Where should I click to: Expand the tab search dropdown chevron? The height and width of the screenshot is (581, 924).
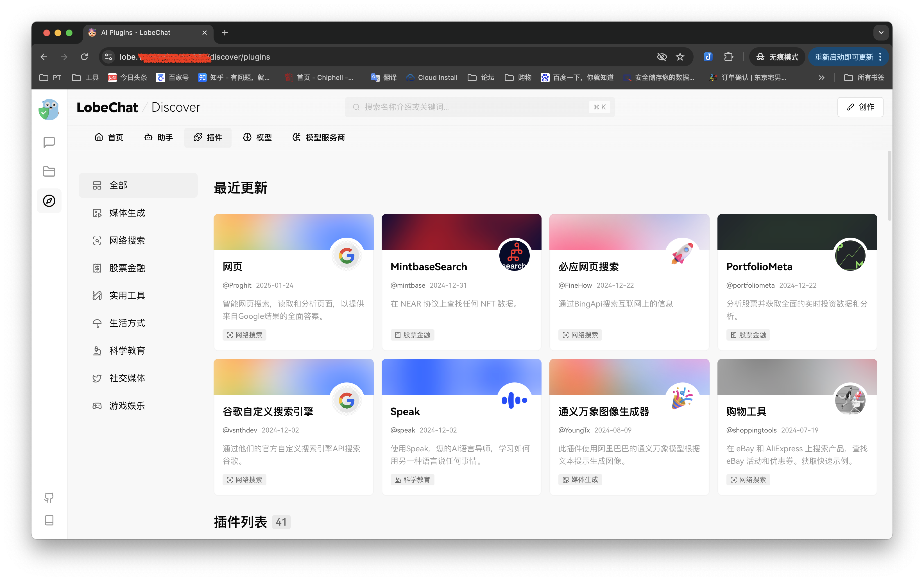tap(881, 33)
